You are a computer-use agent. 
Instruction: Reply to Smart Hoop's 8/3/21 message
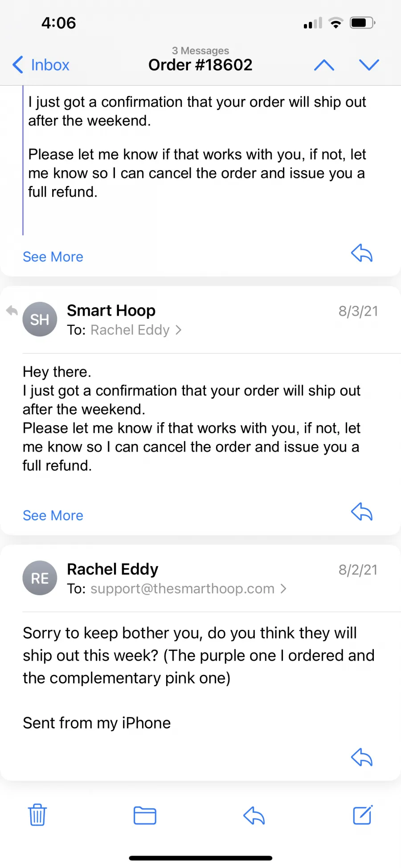tap(362, 511)
